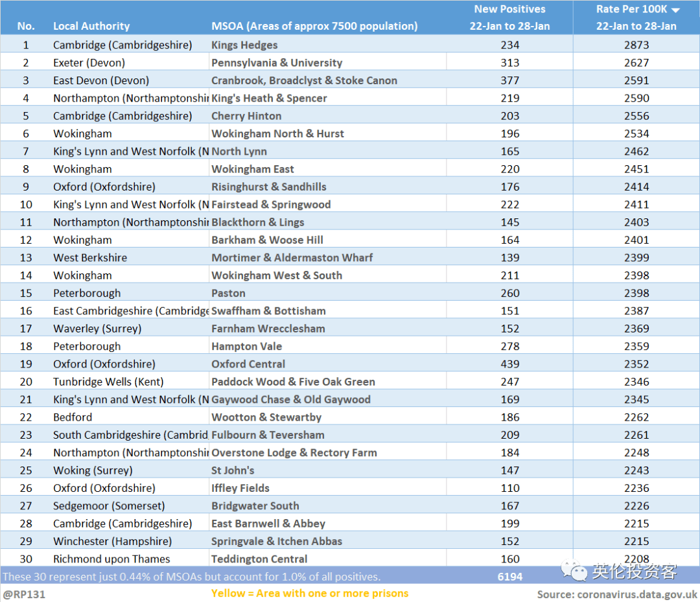
Task: Select the MSOA column header
Action: (314, 27)
